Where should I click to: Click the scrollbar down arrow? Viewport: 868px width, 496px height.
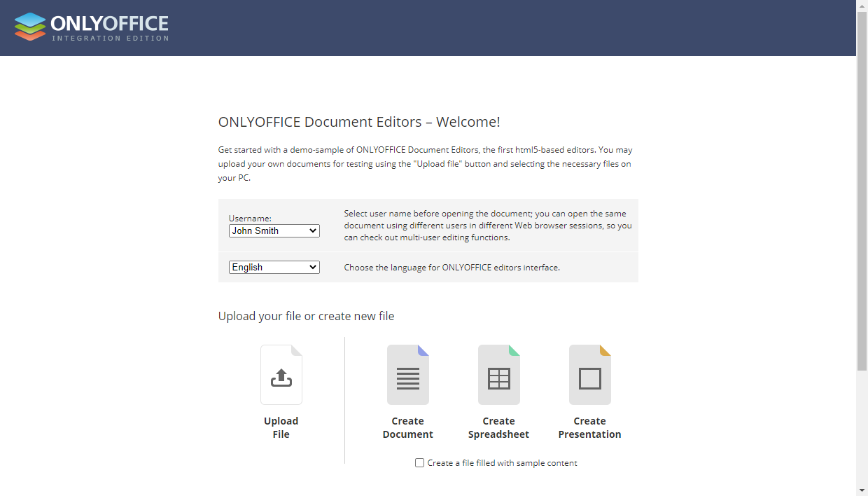pos(862,490)
